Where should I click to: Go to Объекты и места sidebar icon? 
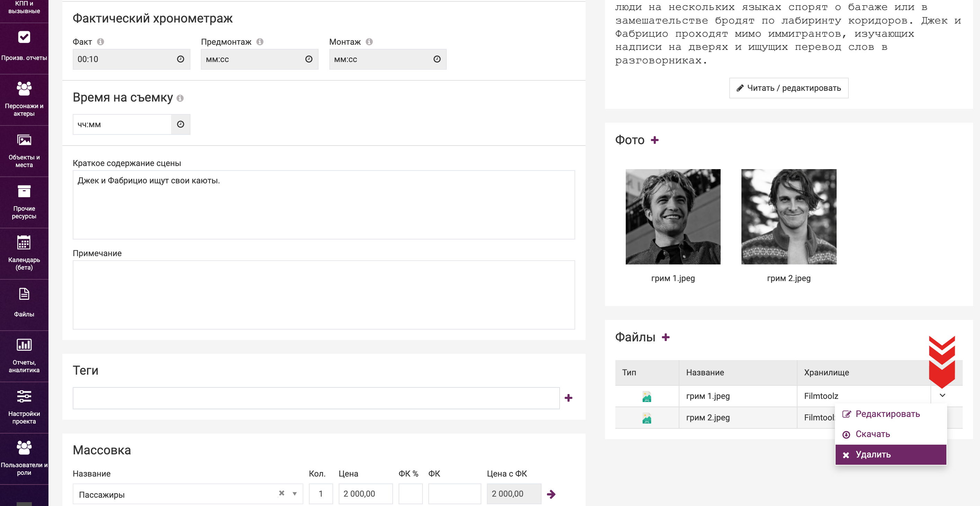click(24, 140)
